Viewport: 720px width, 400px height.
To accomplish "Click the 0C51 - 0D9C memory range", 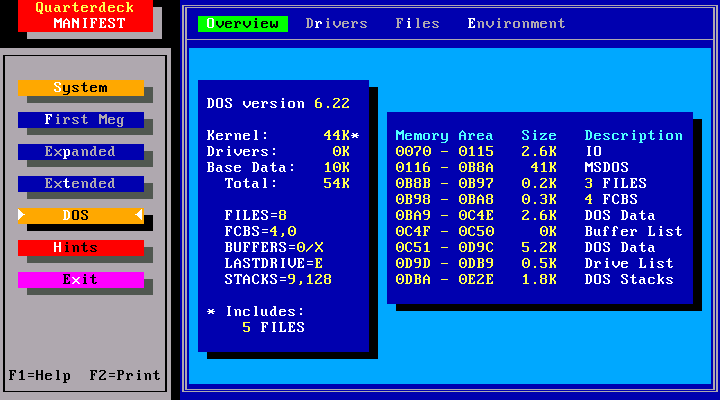I will pos(444,248).
